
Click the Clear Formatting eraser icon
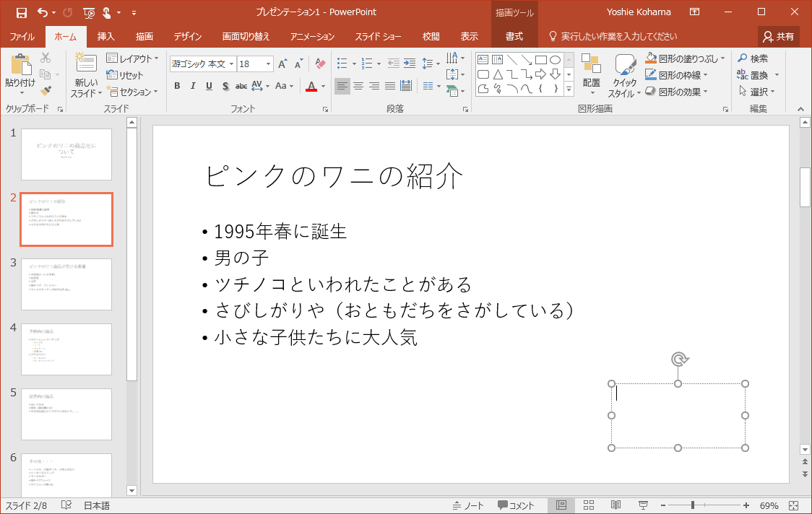321,64
